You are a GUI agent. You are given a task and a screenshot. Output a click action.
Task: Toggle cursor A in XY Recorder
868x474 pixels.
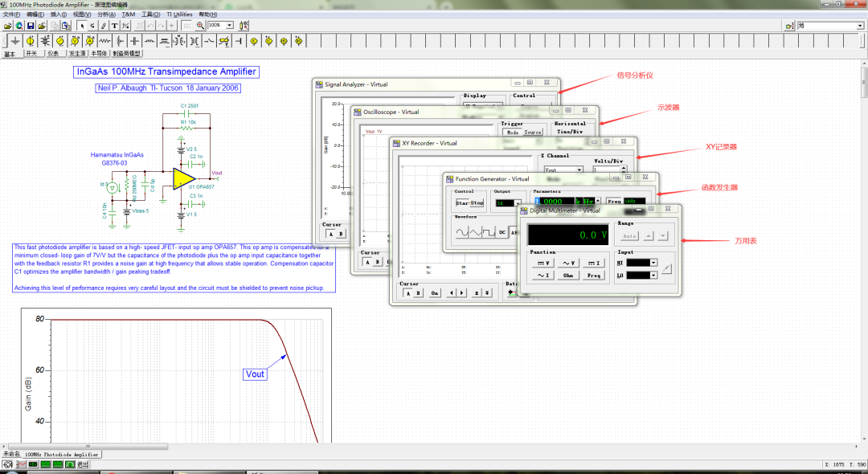408,293
